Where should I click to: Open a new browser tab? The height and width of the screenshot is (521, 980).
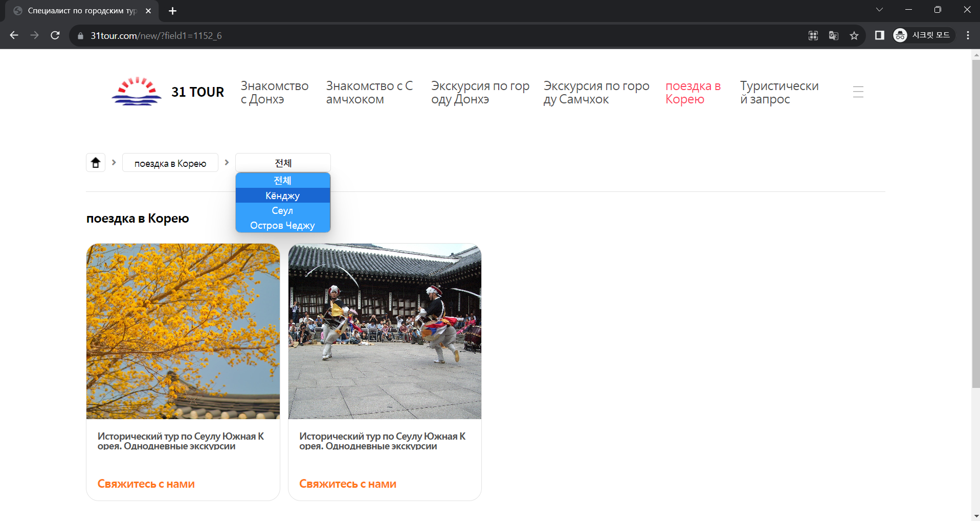pos(173,11)
